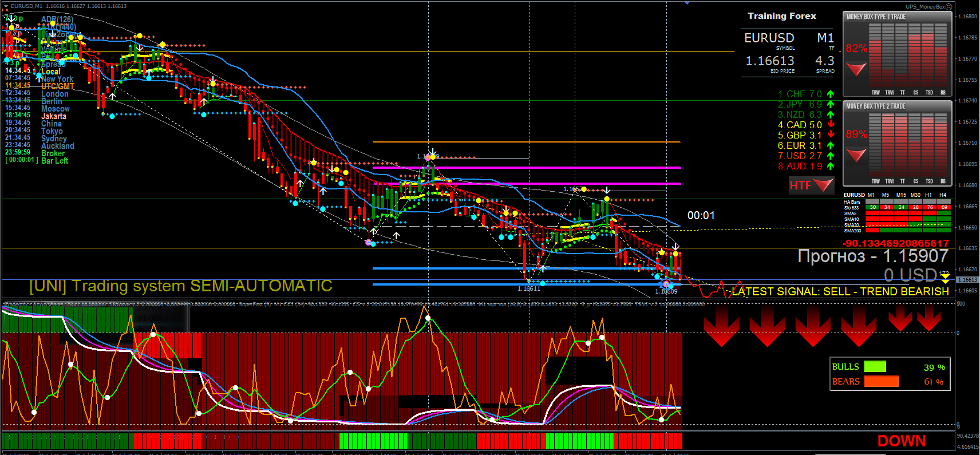Viewport: 980px width, 455px height.
Task: Click the 89% red down arrow in Money Box Type 2
Action: point(856,155)
